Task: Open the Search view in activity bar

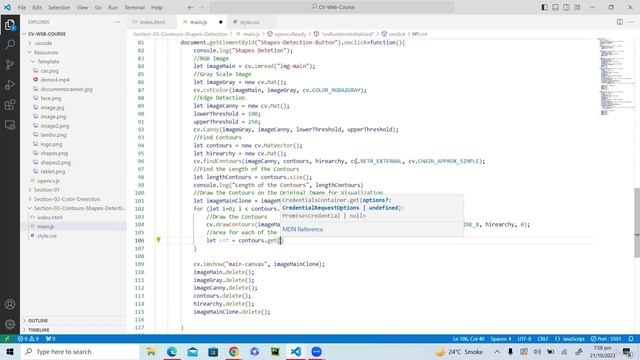Action: click(x=10, y=44)
